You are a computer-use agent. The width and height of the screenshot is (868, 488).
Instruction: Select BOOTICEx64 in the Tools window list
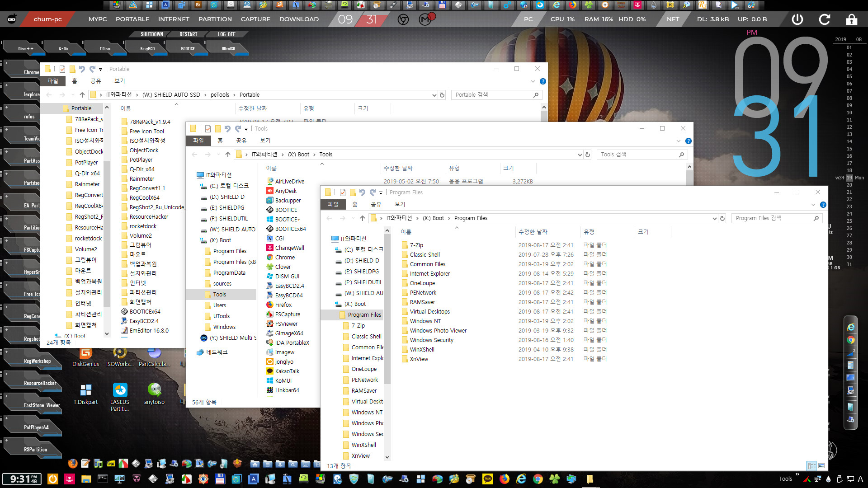[286, 229]
